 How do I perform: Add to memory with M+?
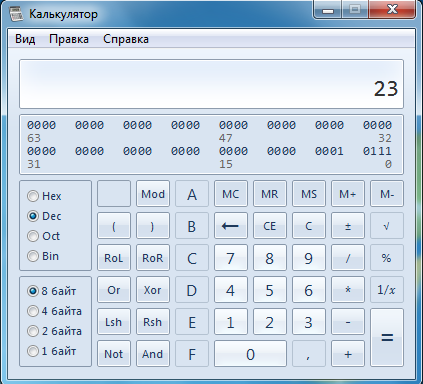point(348,194)
